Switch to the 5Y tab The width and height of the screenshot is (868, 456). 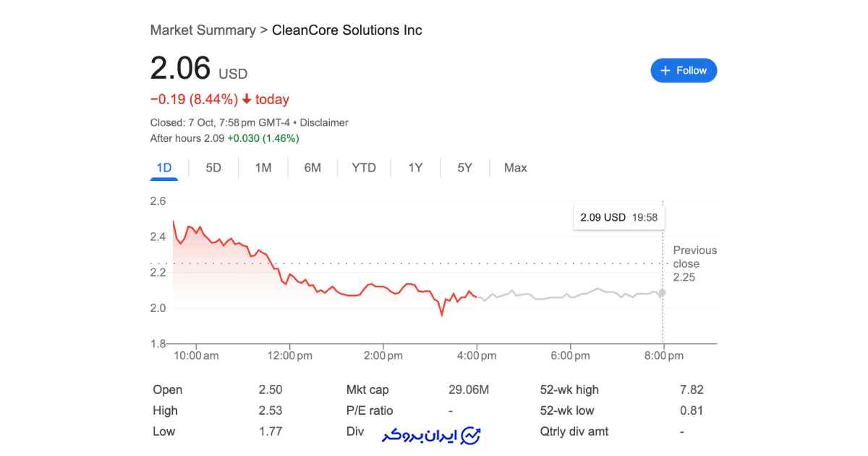click(464, 168)
